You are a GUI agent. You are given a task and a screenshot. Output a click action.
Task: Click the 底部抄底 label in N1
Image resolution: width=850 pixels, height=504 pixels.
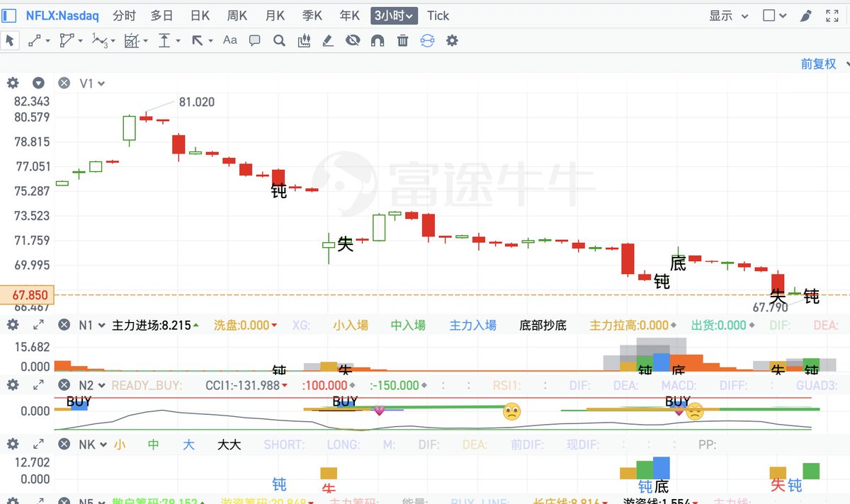pyautogui.click(x=543, y=325)
